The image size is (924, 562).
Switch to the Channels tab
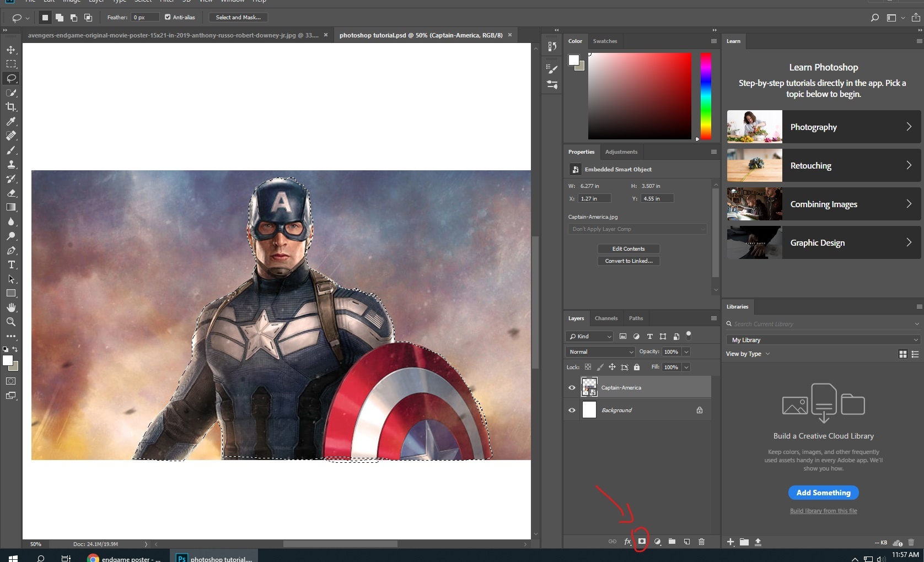(606, 318)
